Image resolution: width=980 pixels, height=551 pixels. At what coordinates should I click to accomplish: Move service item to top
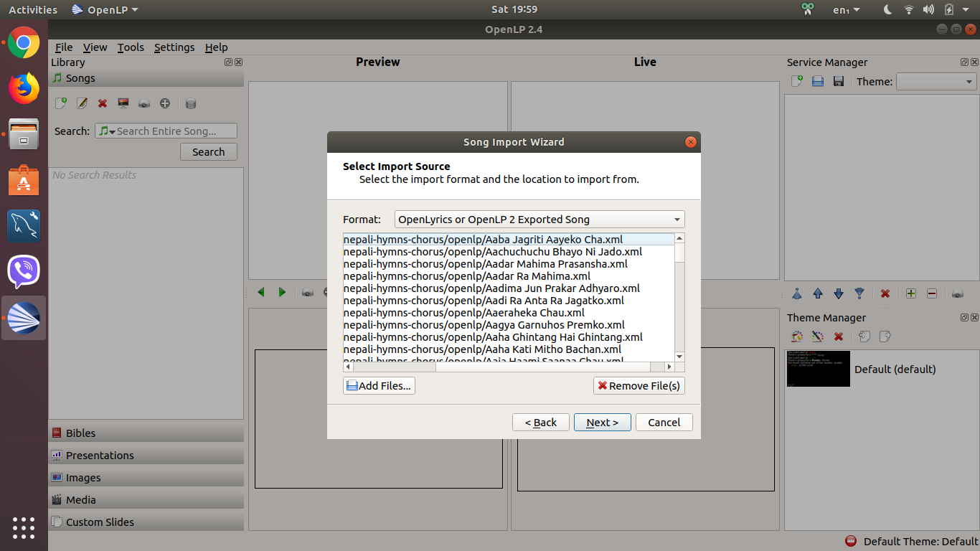pos(796,293)
